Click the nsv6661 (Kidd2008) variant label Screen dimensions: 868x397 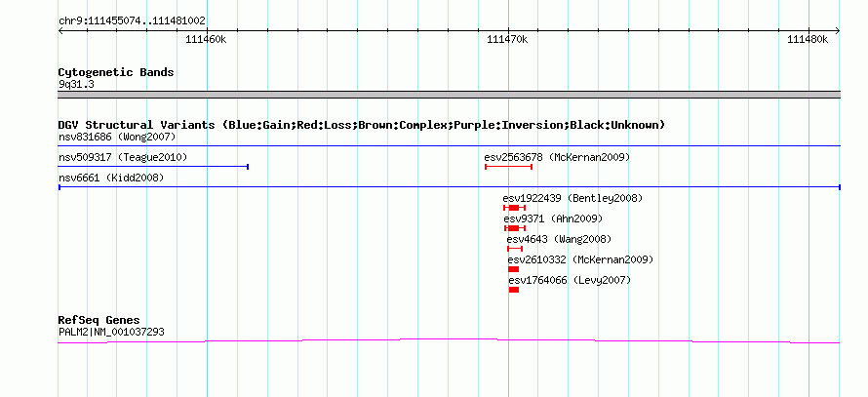point(111,178)
